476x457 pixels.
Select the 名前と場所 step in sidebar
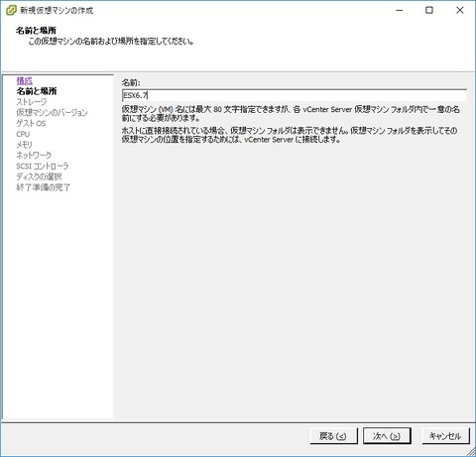coord(37,91)
